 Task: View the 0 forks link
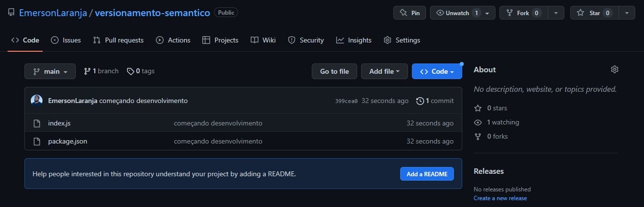[x=492, y=136]
